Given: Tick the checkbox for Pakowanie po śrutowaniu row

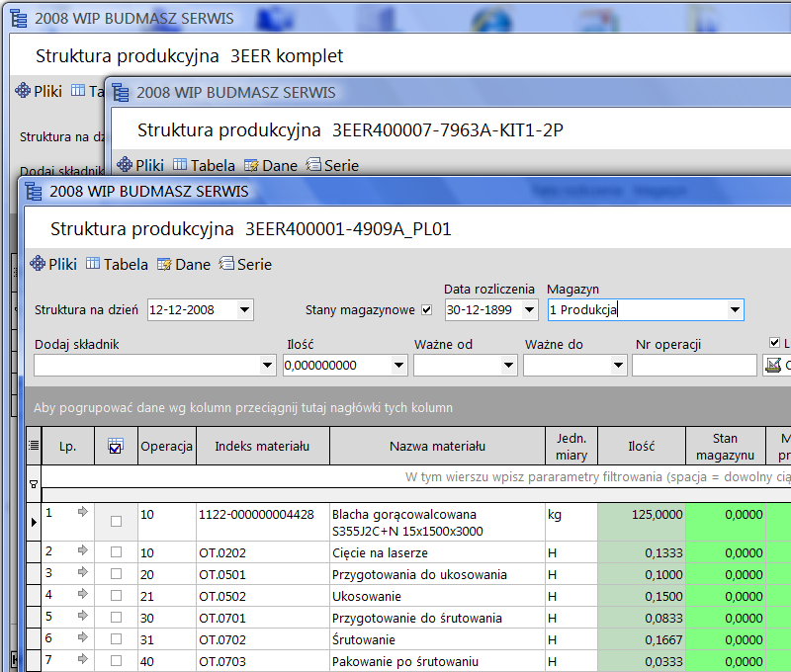Looking at the screenshot, I should point(116,660).
